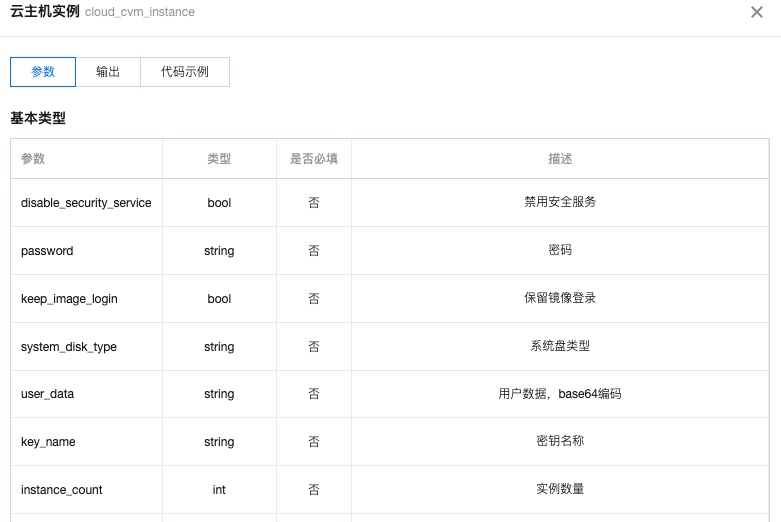Click the 是否必填 column header
Image resolution: width=781 pixels, height=522 pixels.
[314, 158]
